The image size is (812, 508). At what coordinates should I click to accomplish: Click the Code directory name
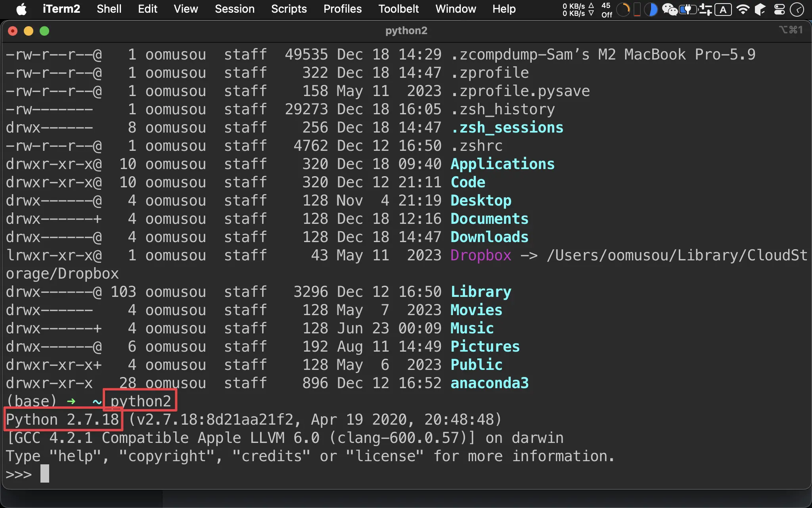pos(468,183)
